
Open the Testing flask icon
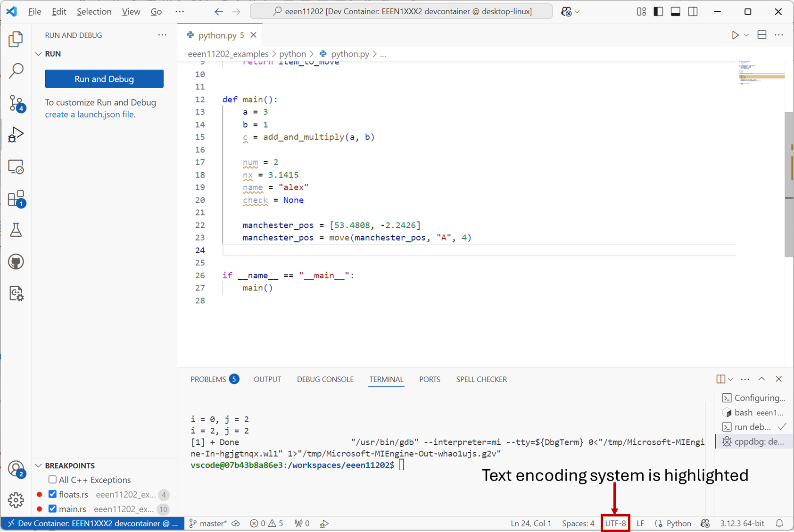pyautogui.click(x=16, y=230)
